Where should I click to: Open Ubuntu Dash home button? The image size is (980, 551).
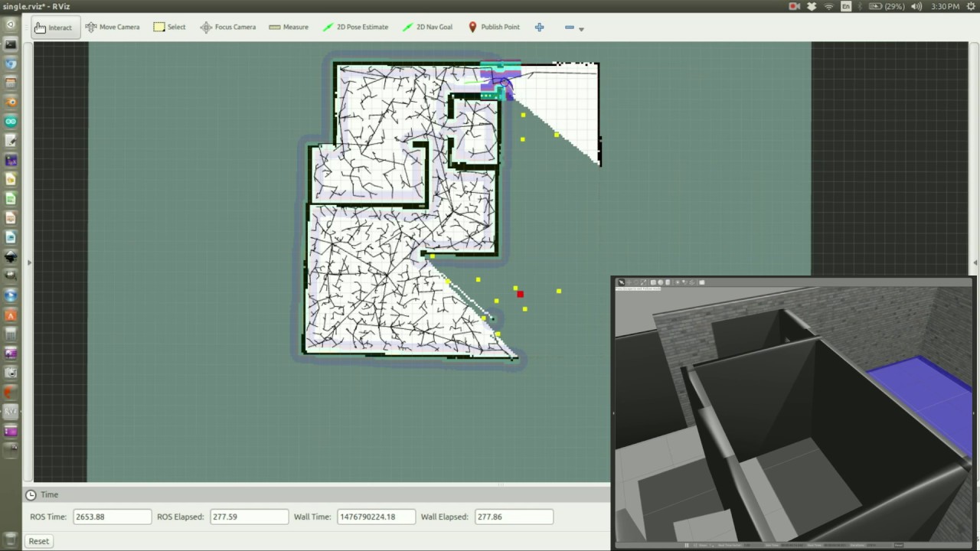(11, 24)
